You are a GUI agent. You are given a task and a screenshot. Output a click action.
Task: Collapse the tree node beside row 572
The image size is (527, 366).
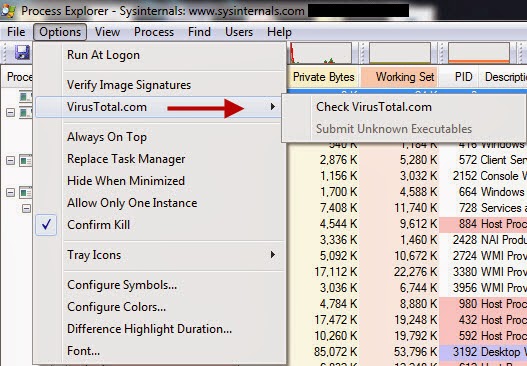click(11, 161)
